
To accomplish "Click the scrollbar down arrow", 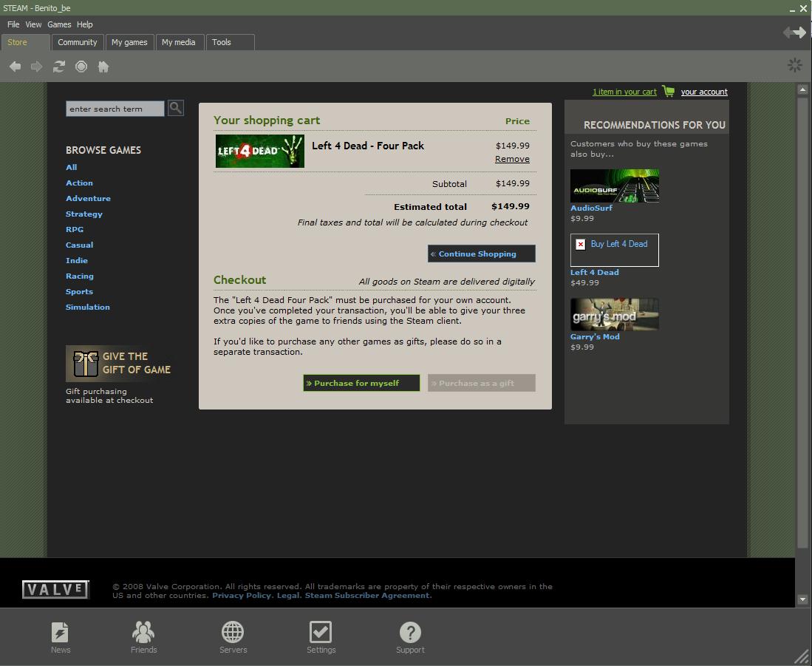I will (802, 599).
